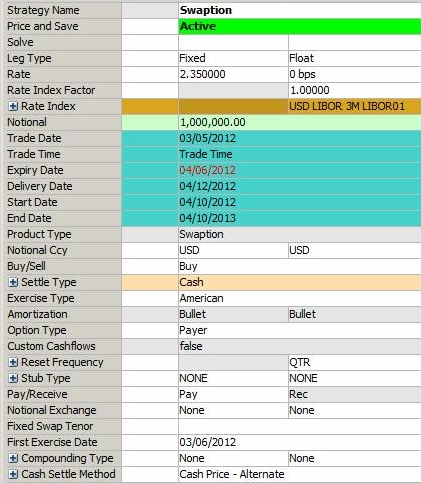Expand the Stub Type row
Screen dimensions: 422x484
point(13,378)
